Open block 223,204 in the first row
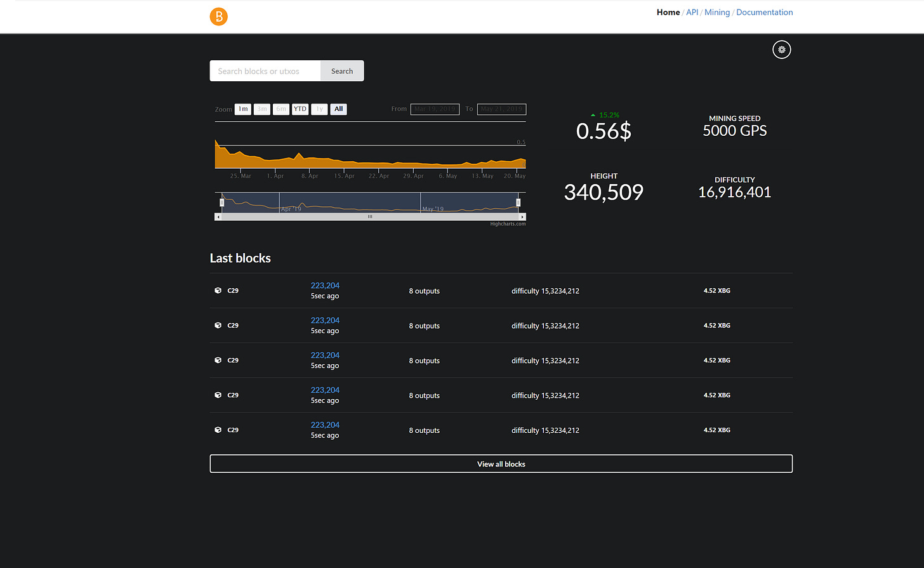Image resolution: width=924 pixels, height=568 pixels. [x=325, y=286]
